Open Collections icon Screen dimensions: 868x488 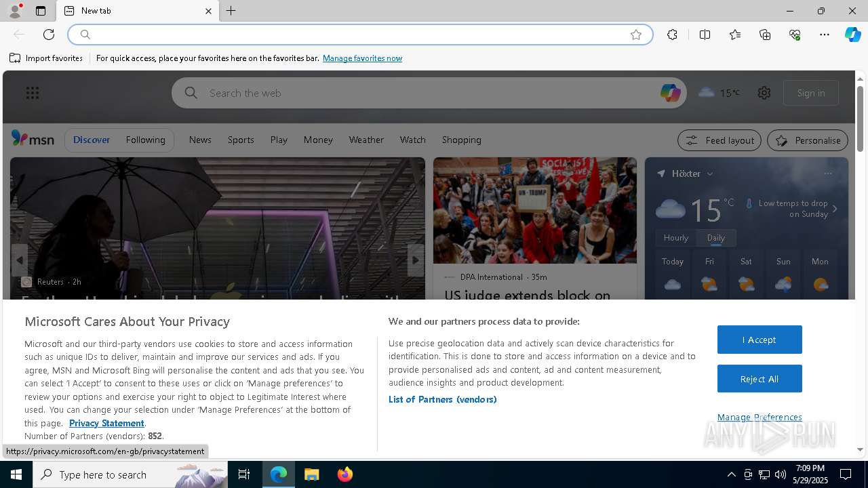[x=765, y=35]
